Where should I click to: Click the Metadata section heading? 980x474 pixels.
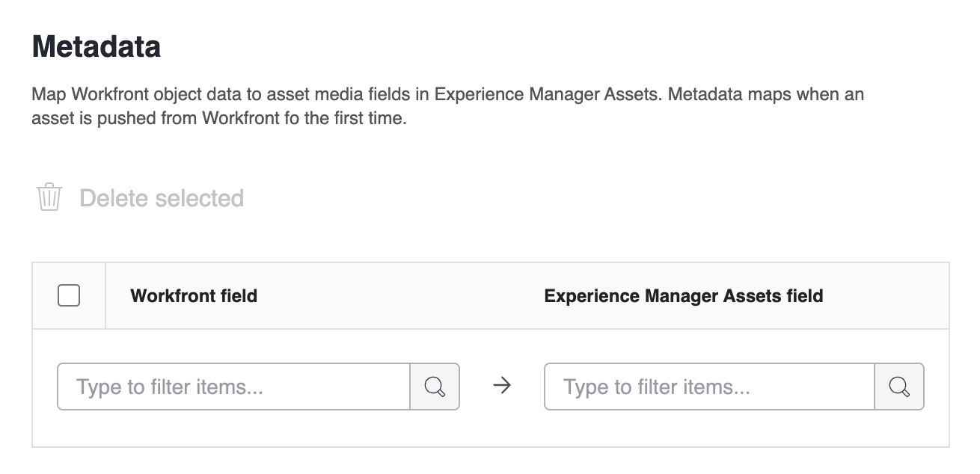point(96,47)
